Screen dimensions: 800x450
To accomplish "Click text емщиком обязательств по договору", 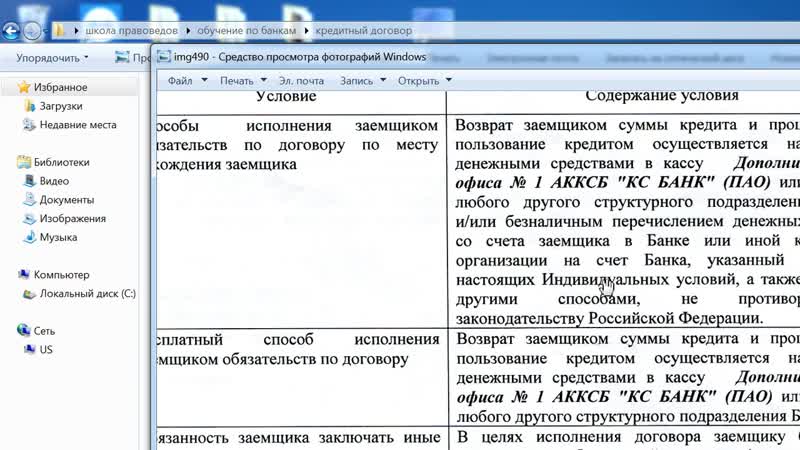I will (282, 359).
